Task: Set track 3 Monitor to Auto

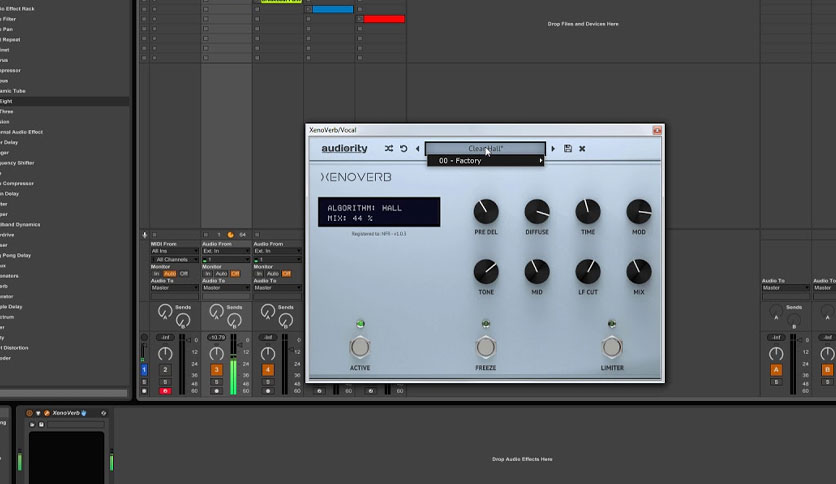Action: (221, 273)
